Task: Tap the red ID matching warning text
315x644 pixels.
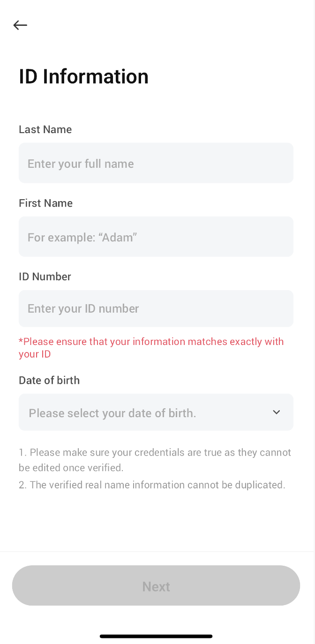Action: 151,347
